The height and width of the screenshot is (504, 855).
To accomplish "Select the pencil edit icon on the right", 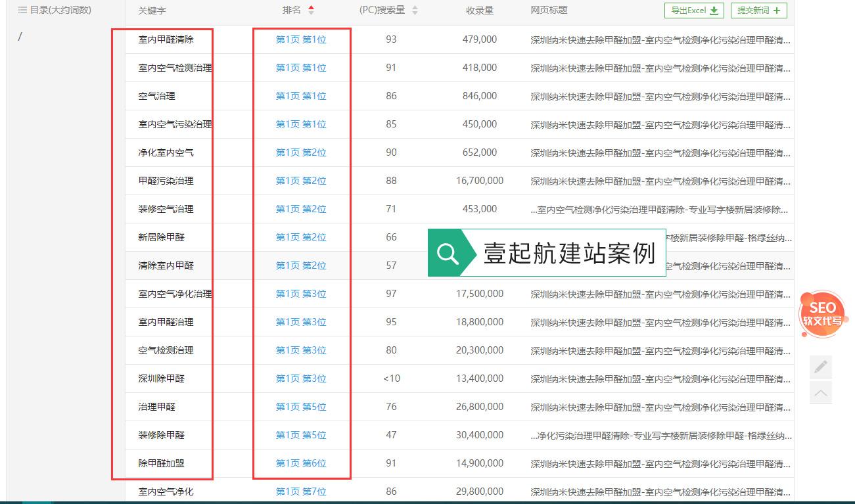I will point(821,367).
